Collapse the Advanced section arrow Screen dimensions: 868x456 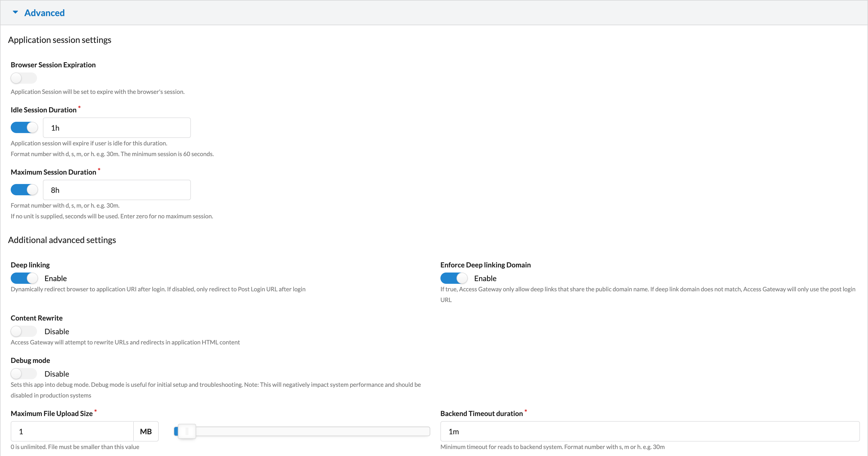15,13
